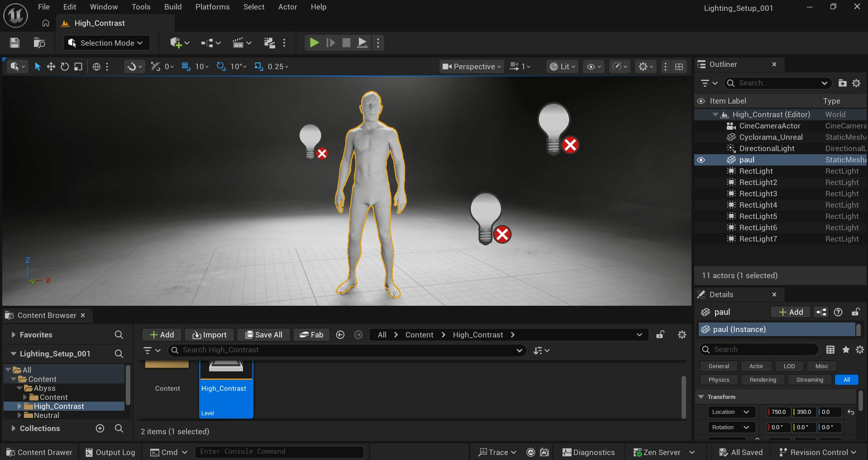This screenshot has width=868, height=460.
Task: Lock the Details panel selection
Action: click(855, 312)
